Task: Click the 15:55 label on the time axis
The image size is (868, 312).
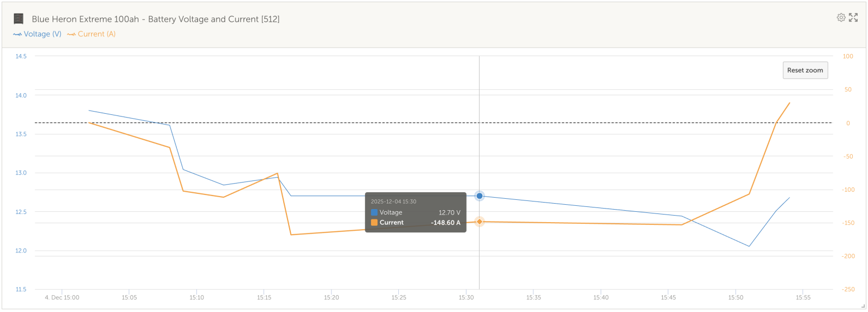Action: click(803, 297)
